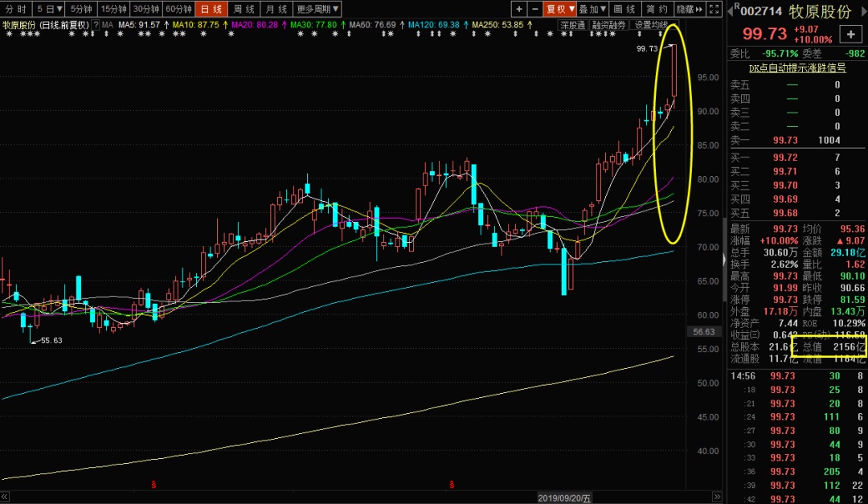The image size is (868, 504).
Task: Click the left arrow of the bottom time scrollbar
Action: [x=5, y=497]
